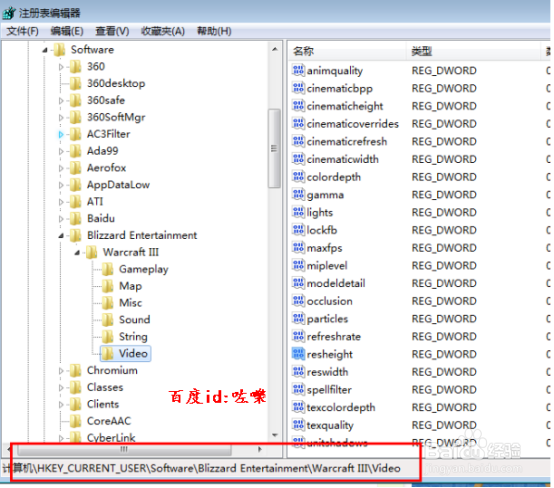The height and width of the screenshot is (488, 554).
Task: Click the texcolordepth value icon
Action: coord(298,407)
